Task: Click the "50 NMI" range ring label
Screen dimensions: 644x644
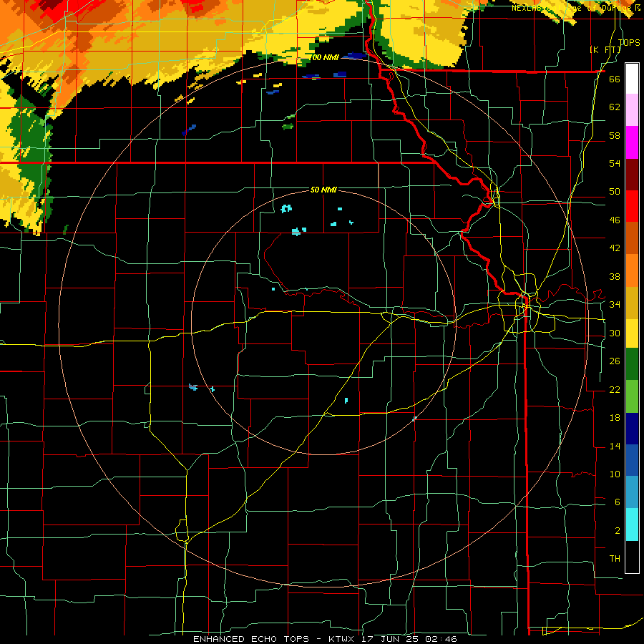Action: pos(323,190)
